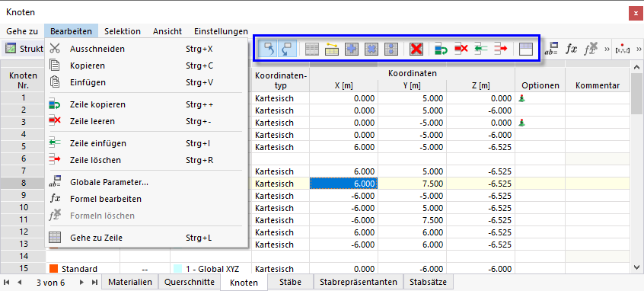
Task: Click the blue plus (add) toolbar icon
Action: (352, 50)
